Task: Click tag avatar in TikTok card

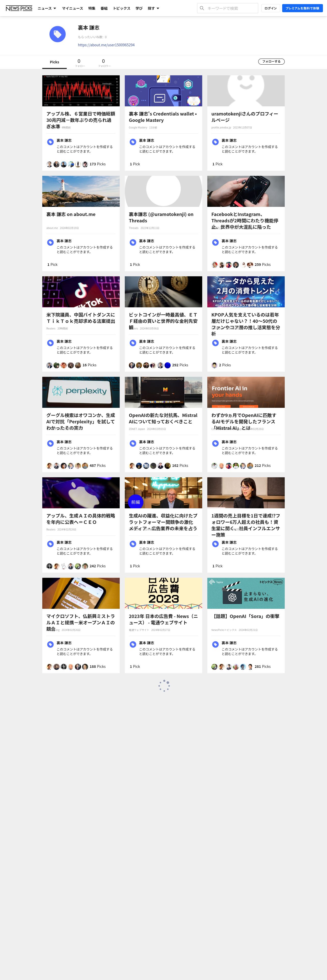Action: [x=50, y=343]
